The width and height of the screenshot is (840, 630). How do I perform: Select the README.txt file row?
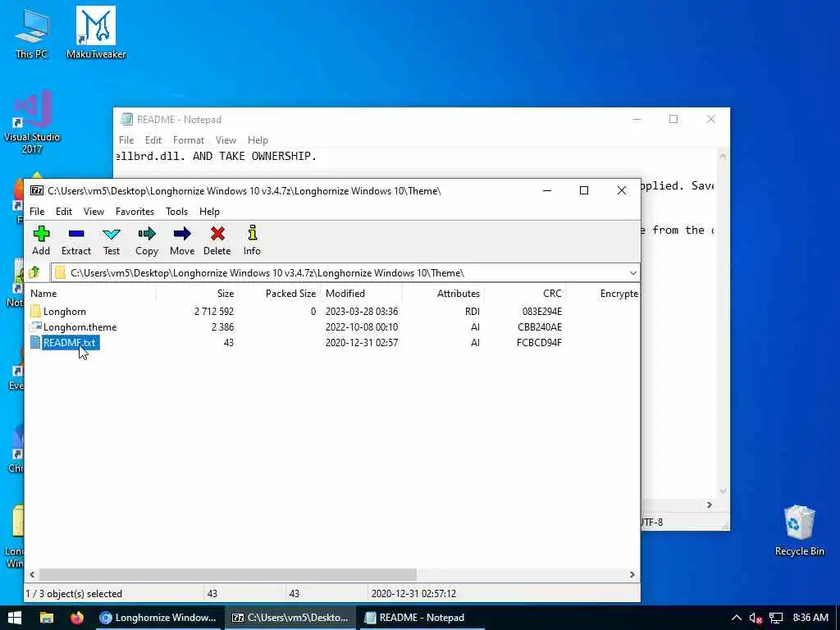(x=332, y=342)
